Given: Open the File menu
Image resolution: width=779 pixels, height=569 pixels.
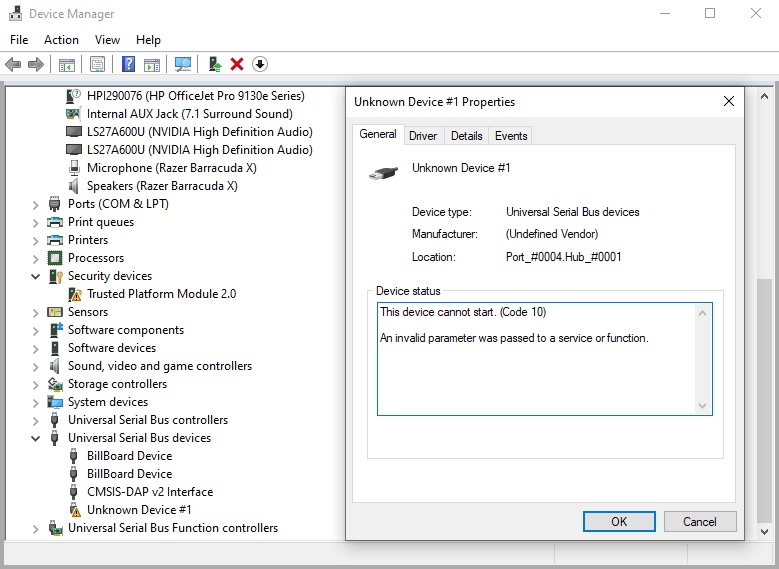Looking at the screenshot, I should pyautogui.click(x=19, y=40).
